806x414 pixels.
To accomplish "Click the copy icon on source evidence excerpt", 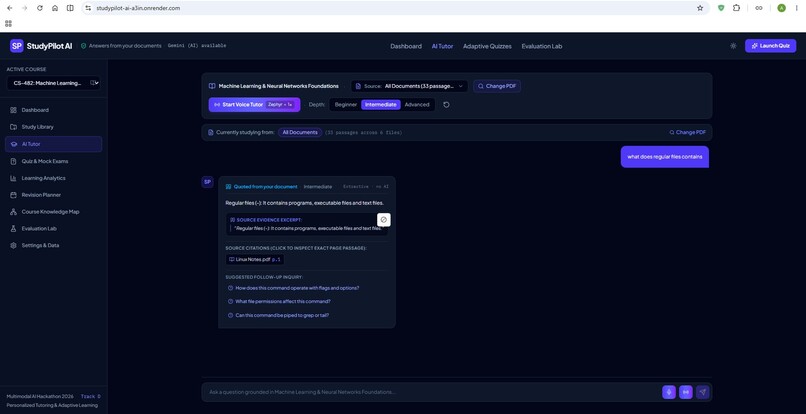I will (383, 220).
